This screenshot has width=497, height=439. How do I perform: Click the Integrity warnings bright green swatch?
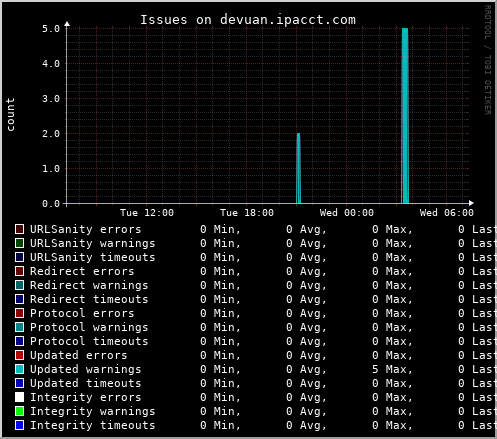point(20,411)
